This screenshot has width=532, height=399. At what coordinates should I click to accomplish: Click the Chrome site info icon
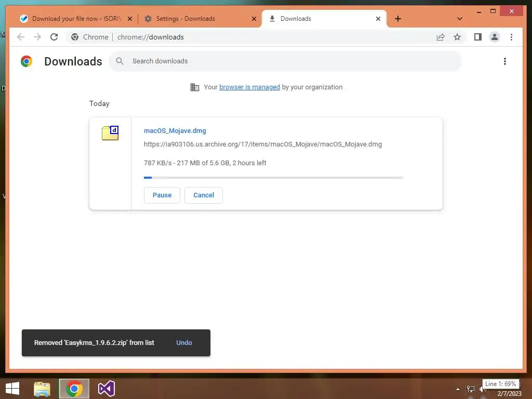tap(75, 37)
